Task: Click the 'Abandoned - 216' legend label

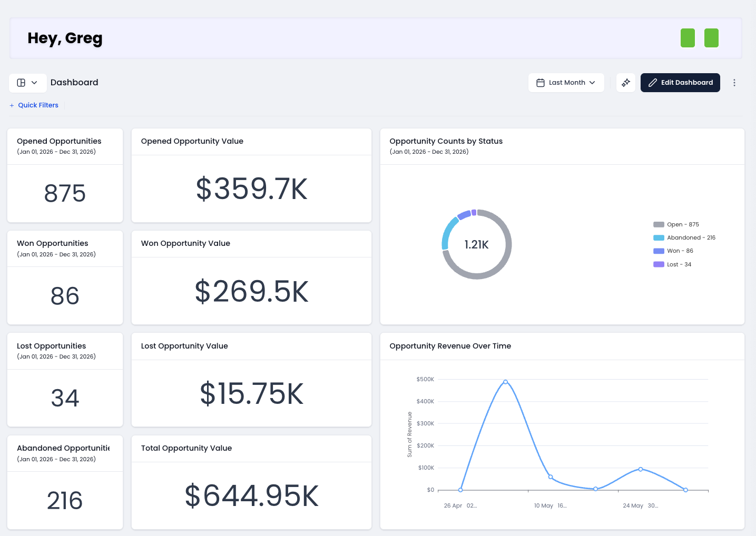Action: pos(691,237)
